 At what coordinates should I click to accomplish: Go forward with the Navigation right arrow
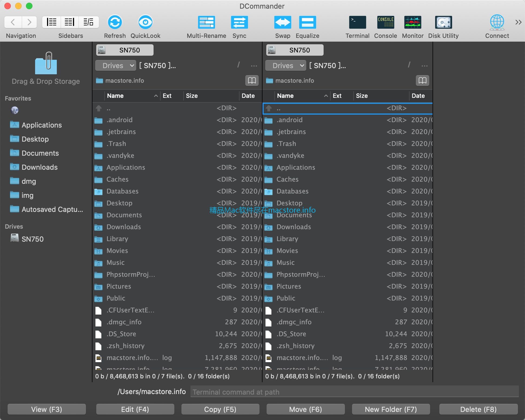(29, 22)
